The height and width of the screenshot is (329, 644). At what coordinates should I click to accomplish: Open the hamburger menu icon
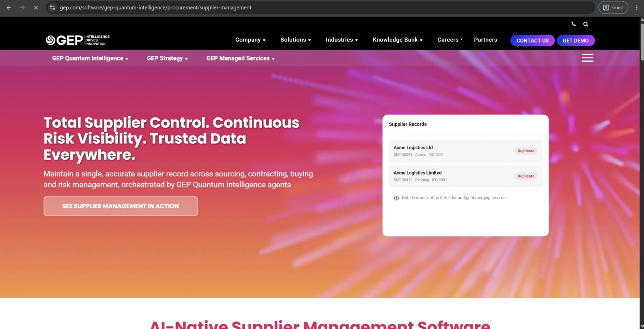[587, 58]
